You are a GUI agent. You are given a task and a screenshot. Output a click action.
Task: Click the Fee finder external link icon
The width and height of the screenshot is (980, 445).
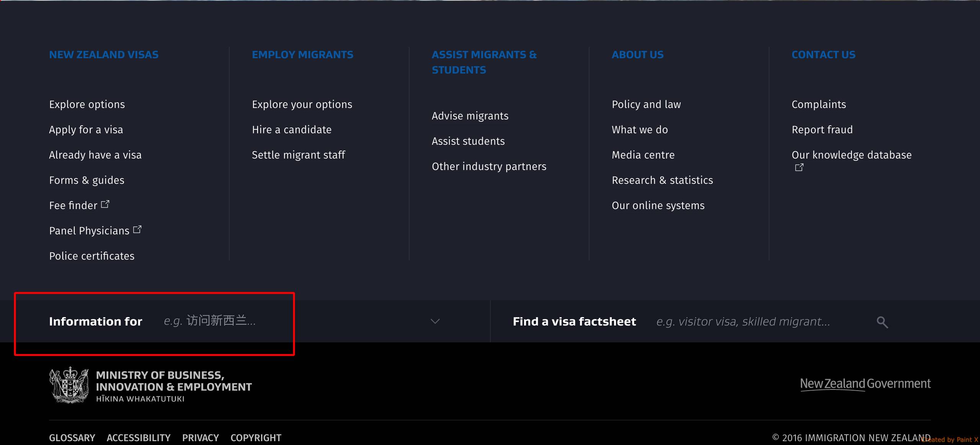click(105, 205)
